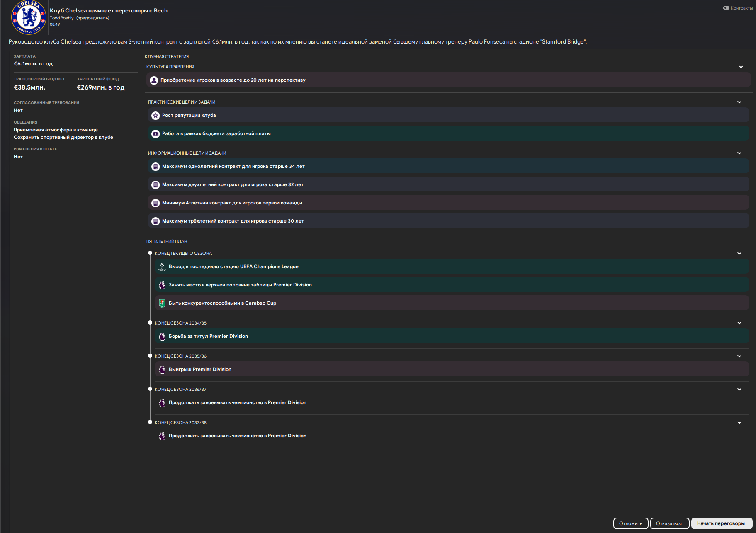Open the underlined Chelsea link in the offer text
The width and height of the screenshot is (756, 533).
coord(71,42)
